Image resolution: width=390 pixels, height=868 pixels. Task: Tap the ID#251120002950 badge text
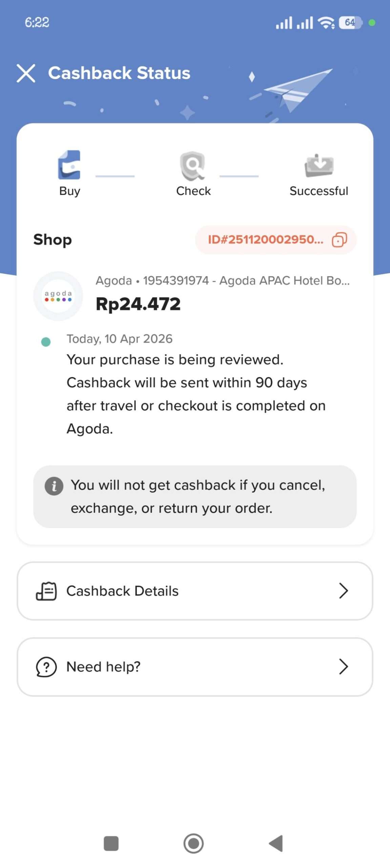[266, 240]
